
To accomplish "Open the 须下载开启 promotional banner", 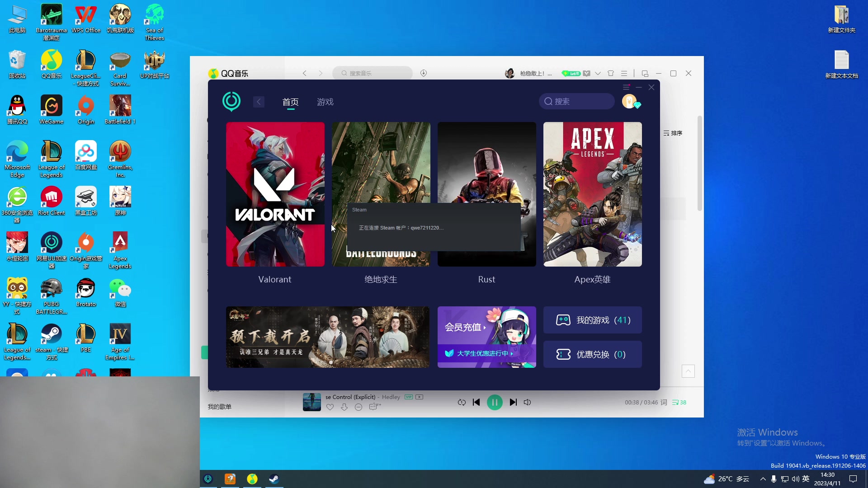I will click(327, 337).
